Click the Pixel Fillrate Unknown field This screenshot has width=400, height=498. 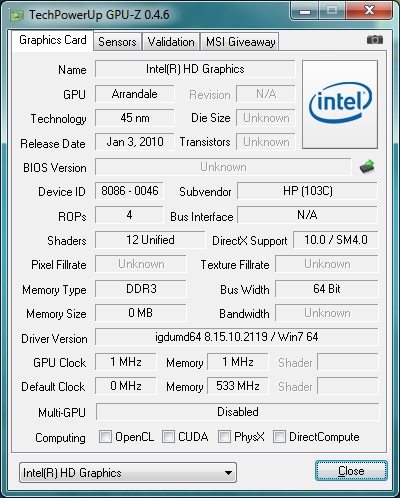[141, 264]
